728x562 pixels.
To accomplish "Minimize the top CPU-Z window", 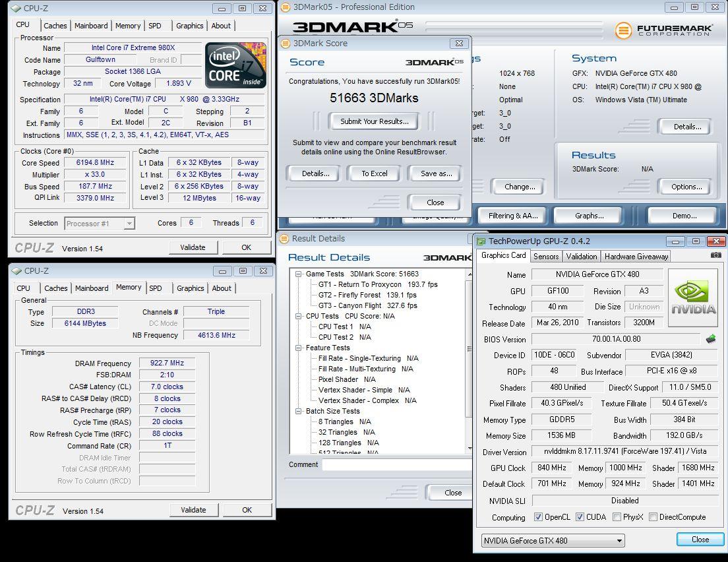I will (x=222, y=9).
